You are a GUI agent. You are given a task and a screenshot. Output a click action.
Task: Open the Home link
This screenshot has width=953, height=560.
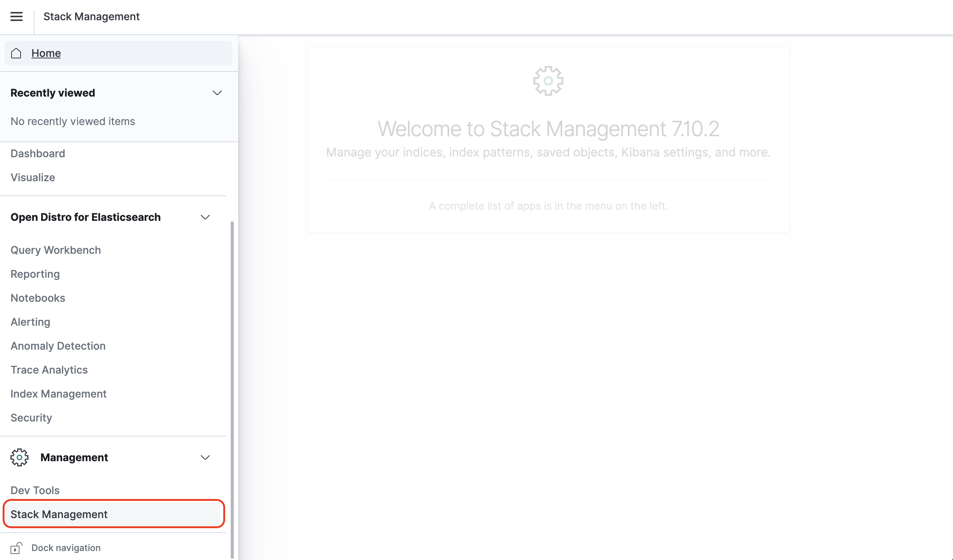pos(46,53)
